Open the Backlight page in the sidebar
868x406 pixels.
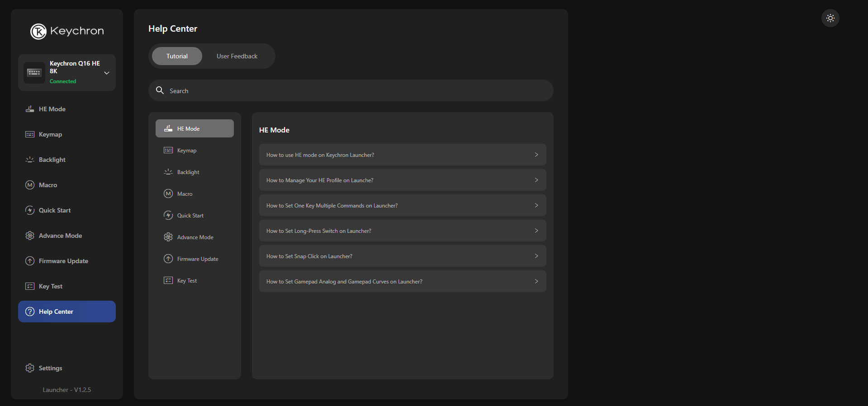click(52, 160)
